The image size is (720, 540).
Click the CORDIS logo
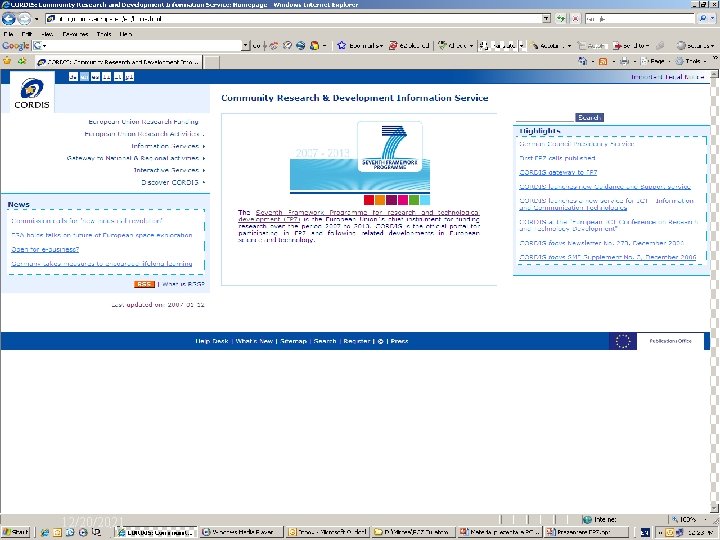point(32,92)
